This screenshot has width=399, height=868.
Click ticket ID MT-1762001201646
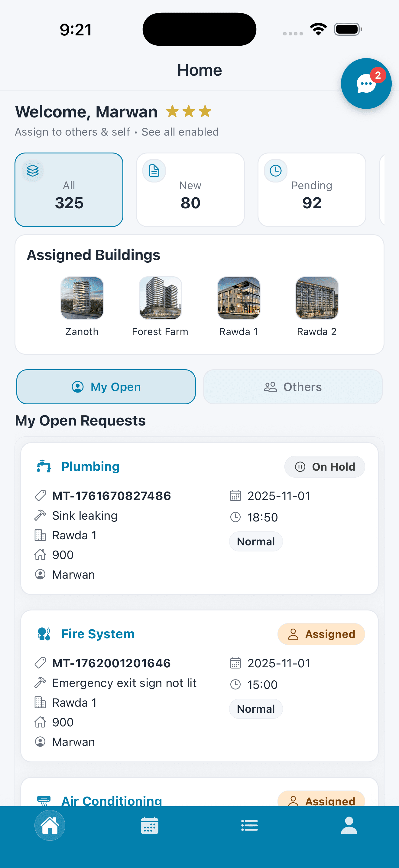(111, 663)
